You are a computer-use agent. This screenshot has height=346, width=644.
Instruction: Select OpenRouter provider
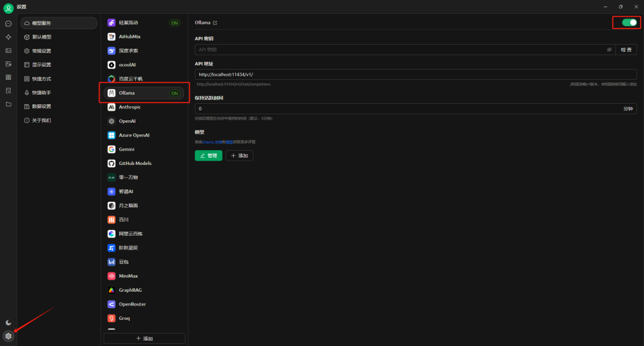pos(144,304)
